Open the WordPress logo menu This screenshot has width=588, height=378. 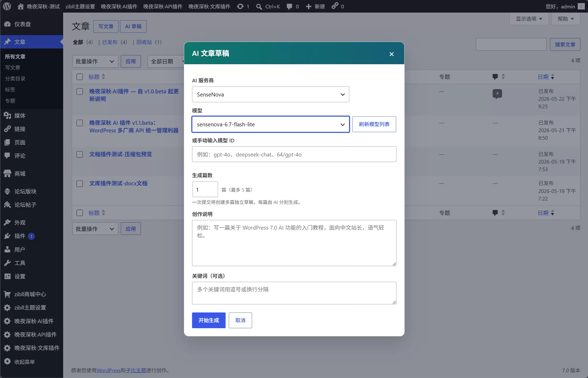pyautogui.click(x=7, y=6)
